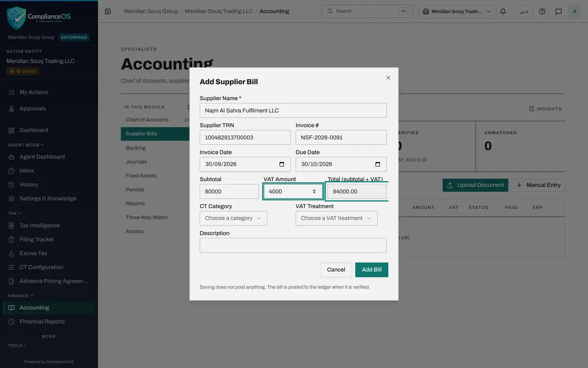588x368 pixels.
Task: Collapse the Finance section header
Action: (x=21, y=296)
